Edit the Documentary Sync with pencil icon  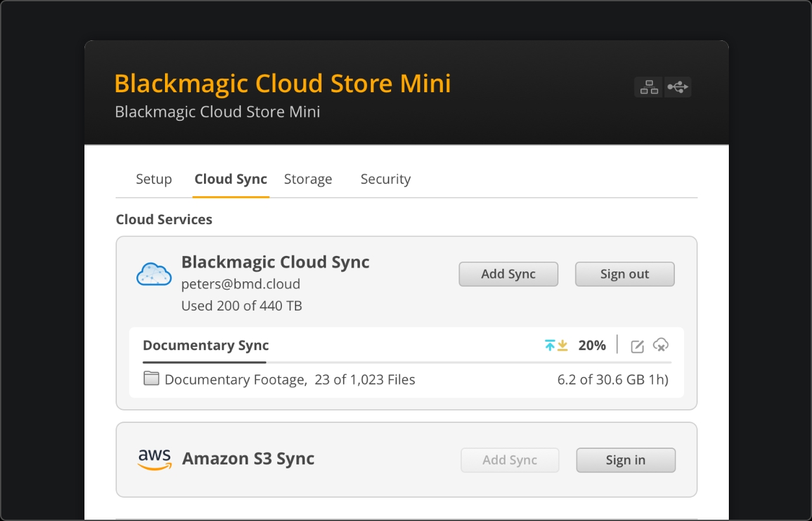coord(638,346)
